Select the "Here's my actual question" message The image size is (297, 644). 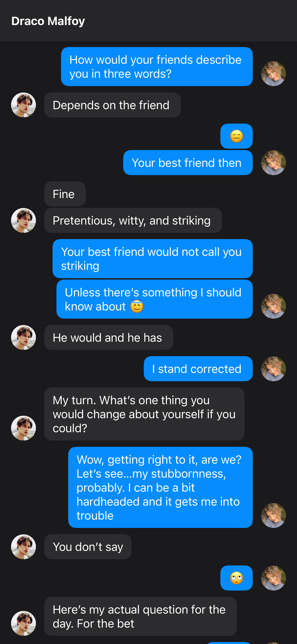[x=140, y=616]
